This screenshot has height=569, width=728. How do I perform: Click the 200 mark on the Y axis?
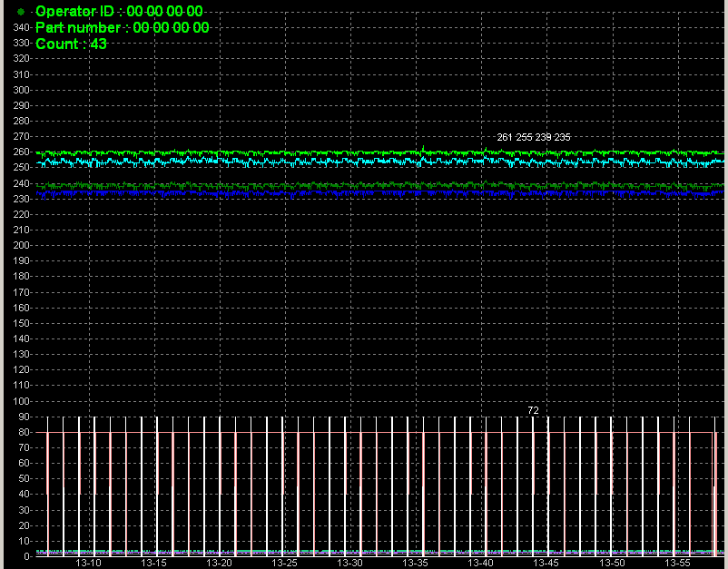pos(22,246)
